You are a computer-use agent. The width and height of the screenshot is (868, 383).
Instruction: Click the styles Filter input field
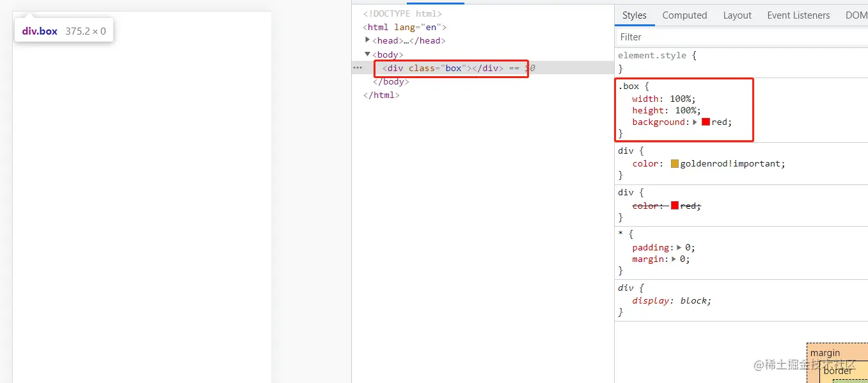[742, 37]
